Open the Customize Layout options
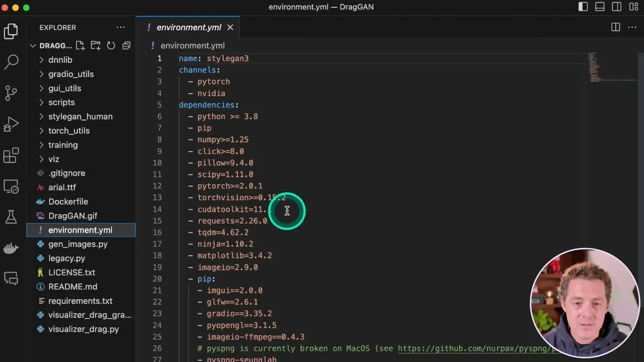644x362 pixels. 634,7
